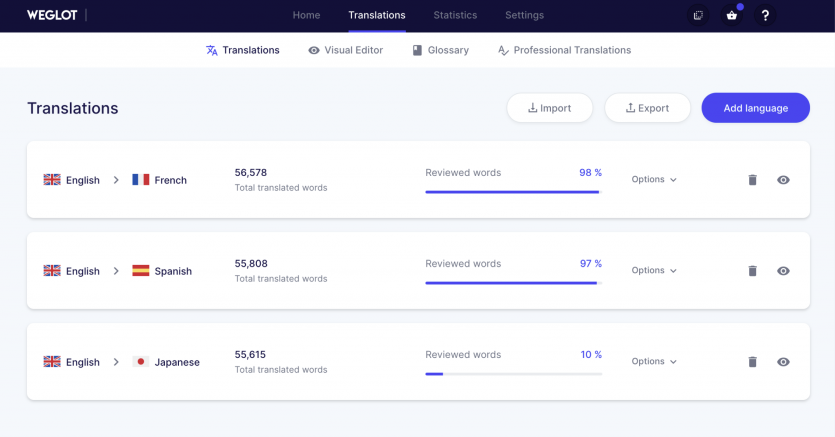835x437 pixels.
Task: Click the UK flag in Spanish row
Action: (52, 271)
